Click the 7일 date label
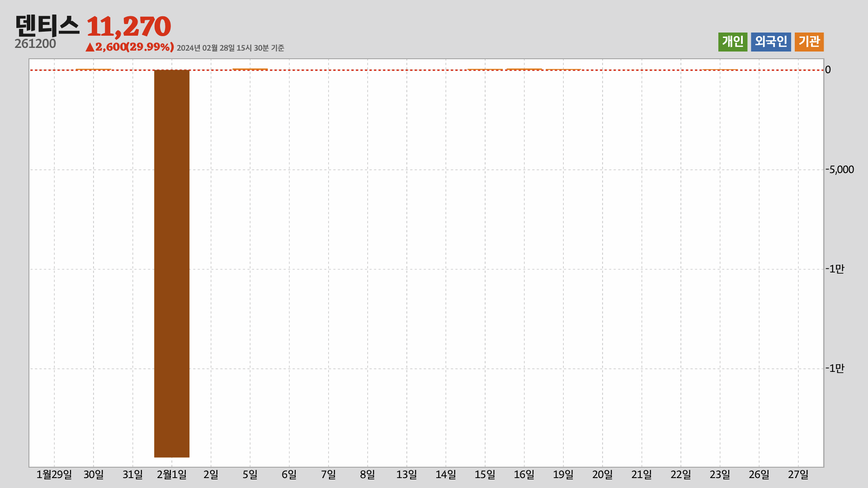 click(x=329, y=474)
